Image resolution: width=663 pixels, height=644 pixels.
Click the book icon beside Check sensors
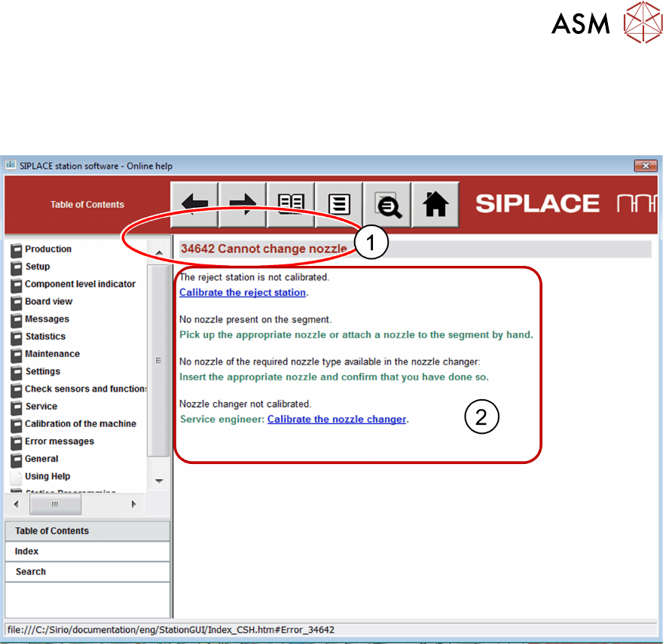click(x=16, y=390)
